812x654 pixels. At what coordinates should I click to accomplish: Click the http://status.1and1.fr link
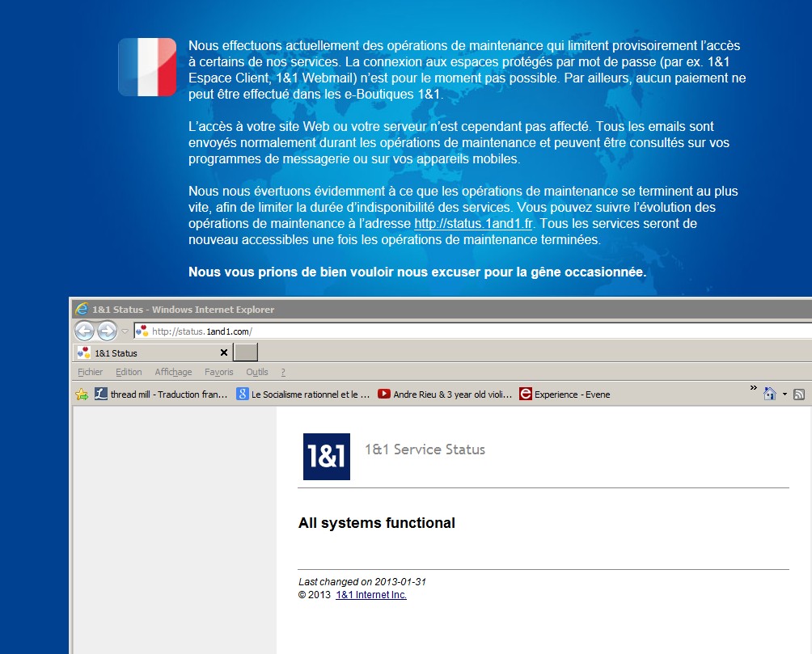[473, 223]
